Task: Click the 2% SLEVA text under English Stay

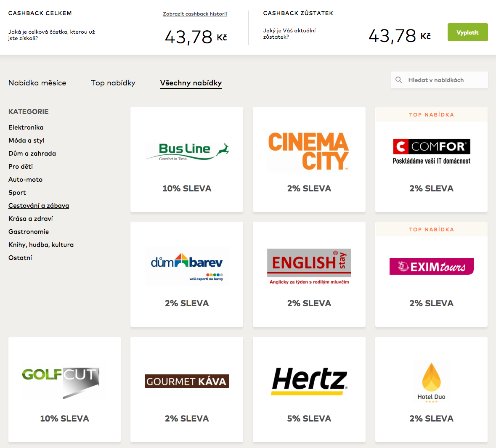Action: 309,303
